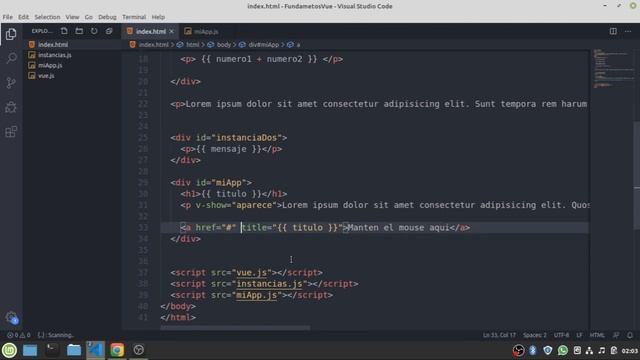
Task: Open the View menu
Action: click(x=72, y=17)
